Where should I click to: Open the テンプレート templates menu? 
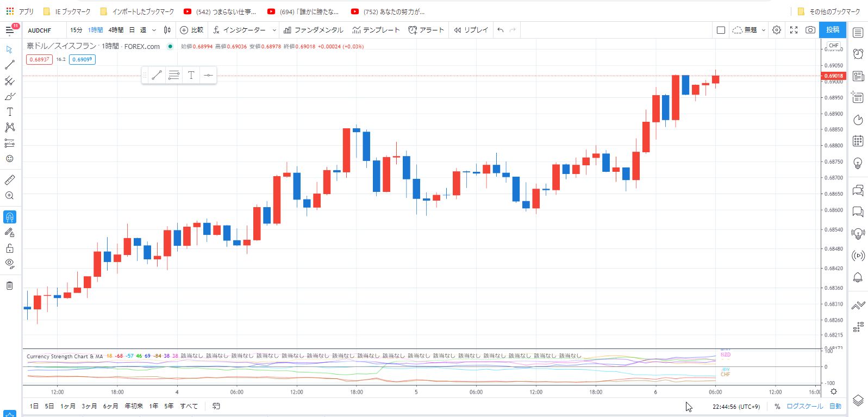376,30
